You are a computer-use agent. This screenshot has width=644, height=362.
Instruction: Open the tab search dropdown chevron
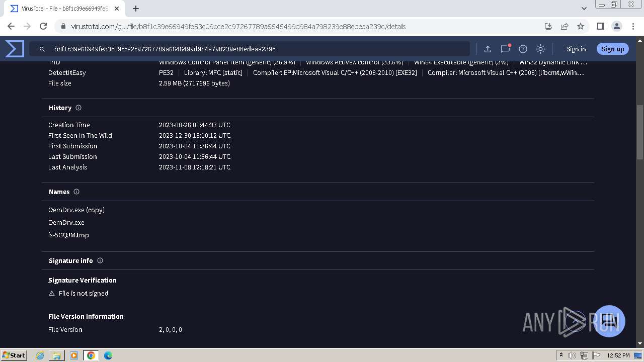[584, 8]
